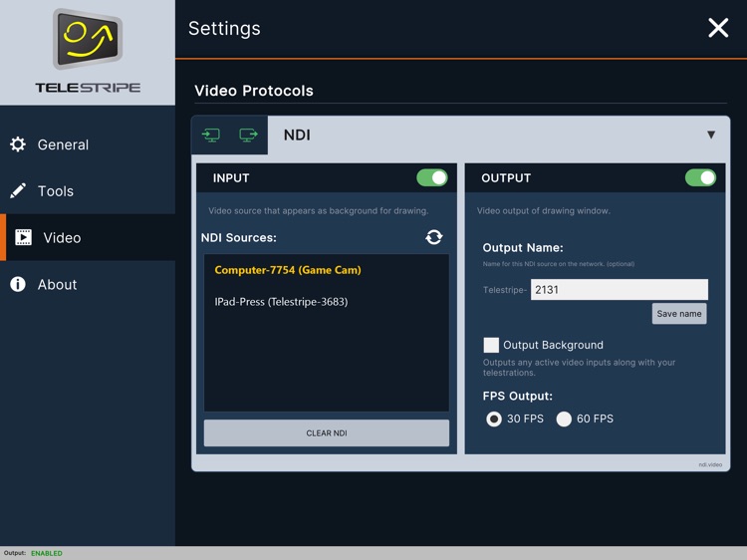This screenshot has height=560, width=747.
Task: Open the Video settings section
Action: (x=88, y=237)
